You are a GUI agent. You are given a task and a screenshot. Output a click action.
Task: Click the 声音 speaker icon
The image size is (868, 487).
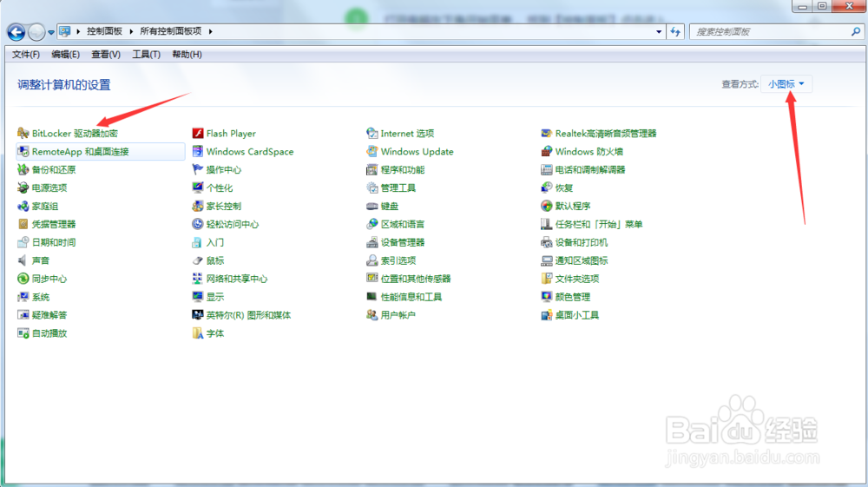23,260
